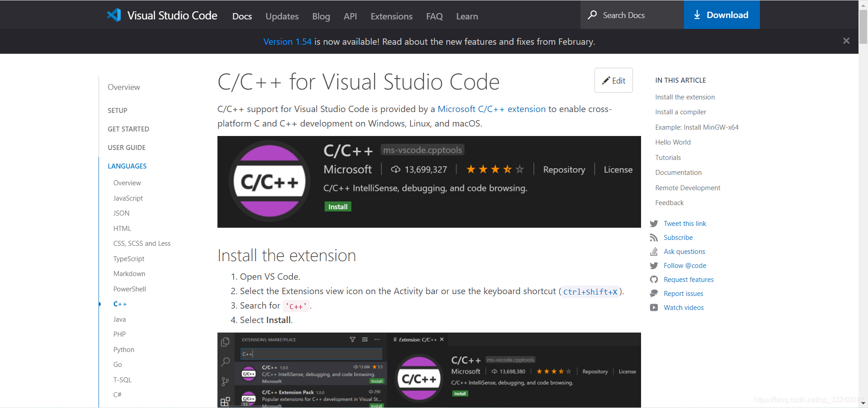Image resolution: width=868 pixels, height=408 pixels.
Task: Select Java in the languages list
Action: click(119, 319)
